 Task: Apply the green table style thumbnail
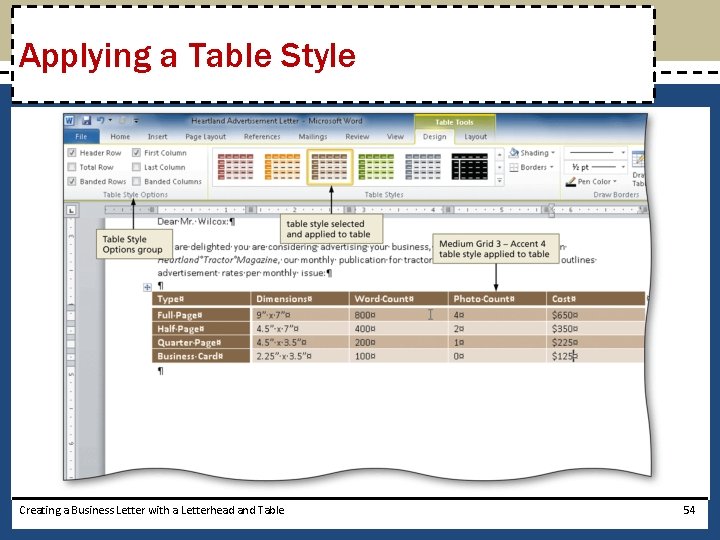(x=376, y=167)
